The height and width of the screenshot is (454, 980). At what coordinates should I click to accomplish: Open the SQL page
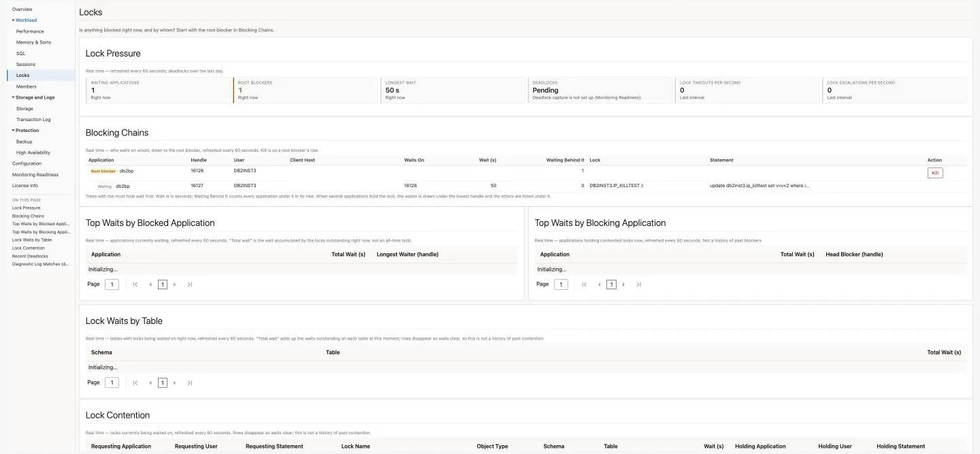[20, 53]
